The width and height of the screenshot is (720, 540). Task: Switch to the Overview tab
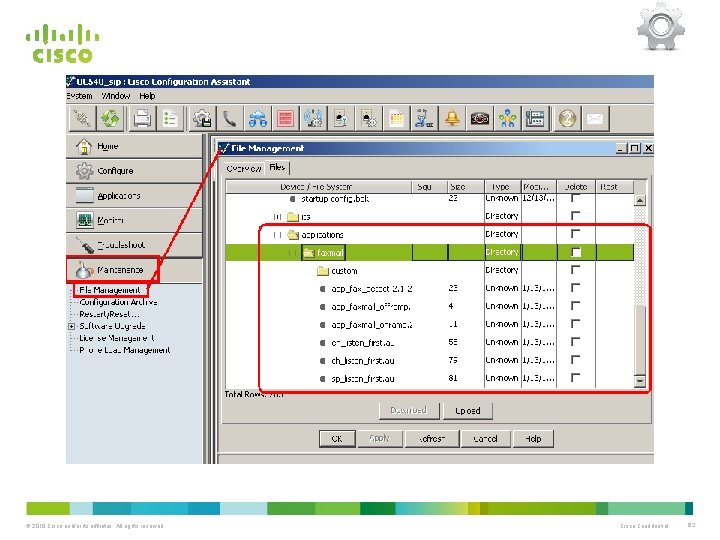click(244, 169)
